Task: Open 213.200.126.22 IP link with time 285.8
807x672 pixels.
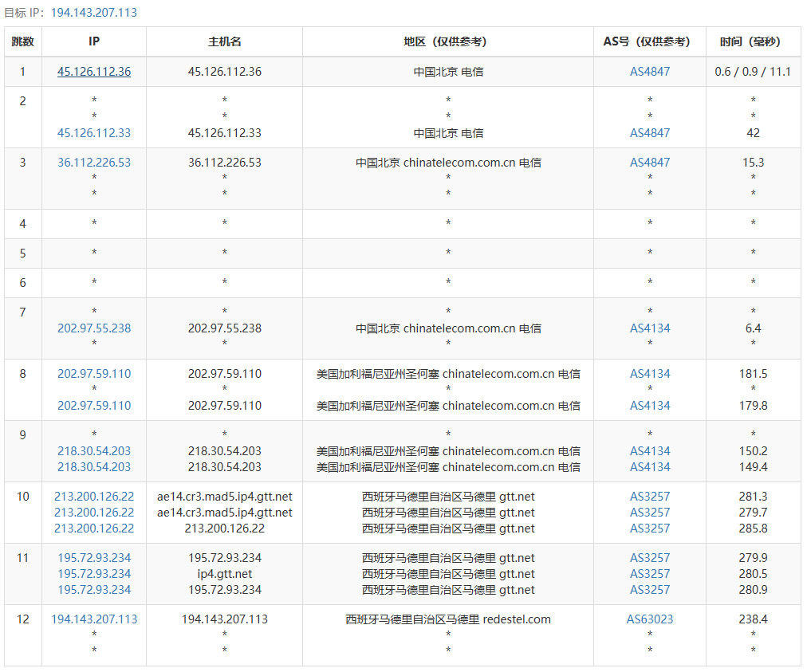Action: click(94, 529)
